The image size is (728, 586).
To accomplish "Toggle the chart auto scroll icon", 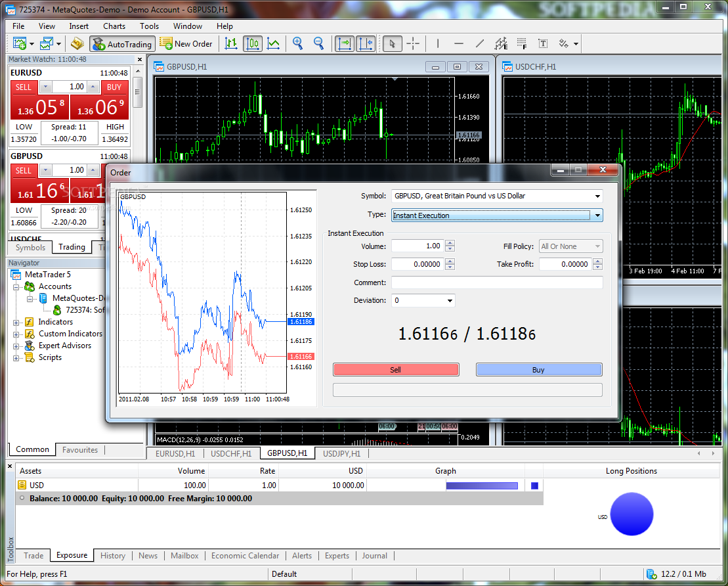I will pos(345,43).
